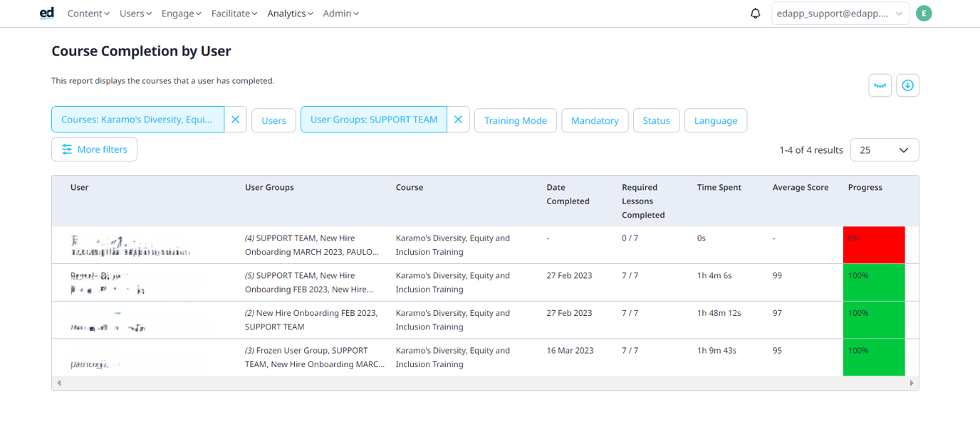Open the Content menu
This screenshot has height=434, width=980.
point(88,14)
